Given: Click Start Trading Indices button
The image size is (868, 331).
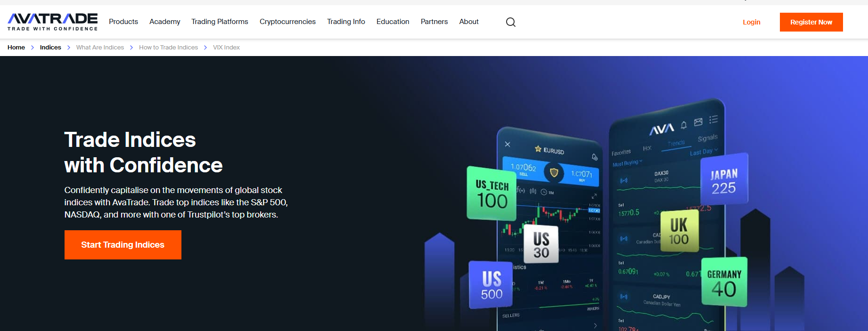Looking at the screenshot, I should [x=123, y=245].
